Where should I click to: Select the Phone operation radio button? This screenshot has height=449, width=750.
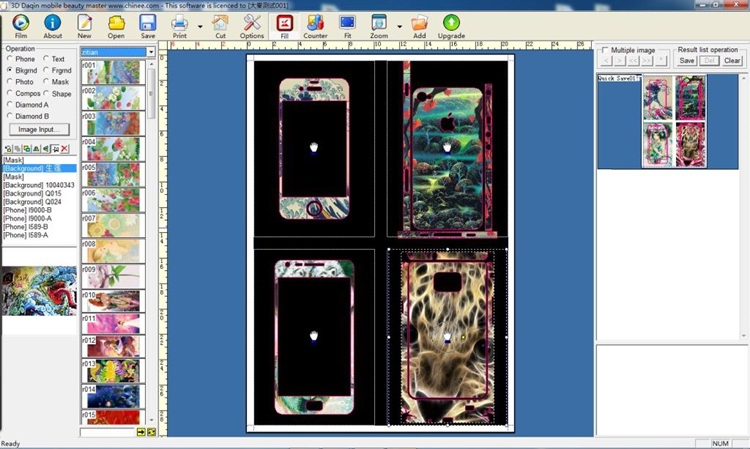[10, 60]
